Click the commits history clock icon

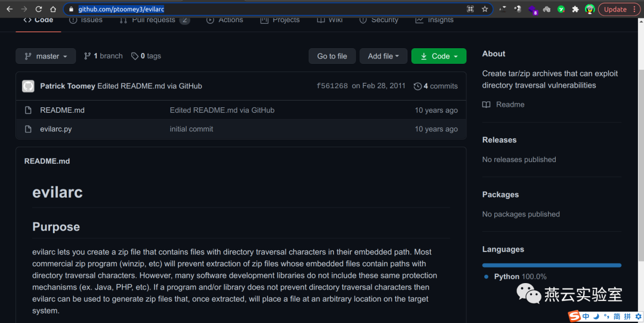(417, 86)
